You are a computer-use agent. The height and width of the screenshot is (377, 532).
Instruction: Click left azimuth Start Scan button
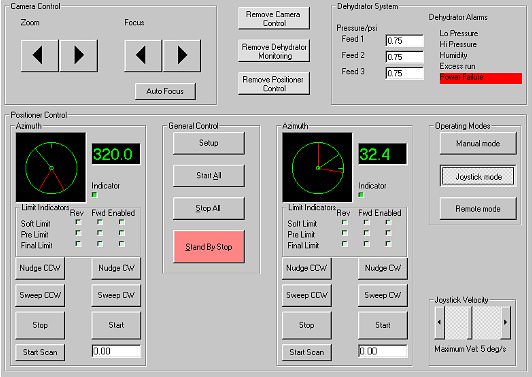click(x=40, y=352)
